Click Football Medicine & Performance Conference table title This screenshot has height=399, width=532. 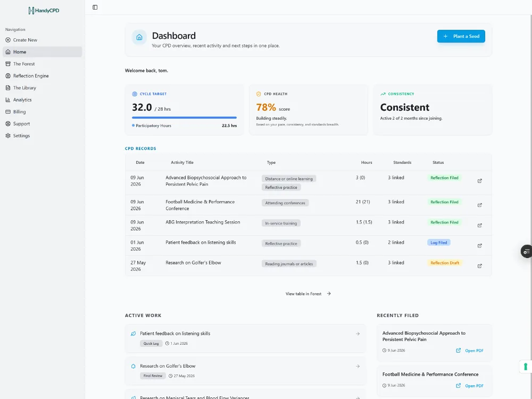pos(200,205)
